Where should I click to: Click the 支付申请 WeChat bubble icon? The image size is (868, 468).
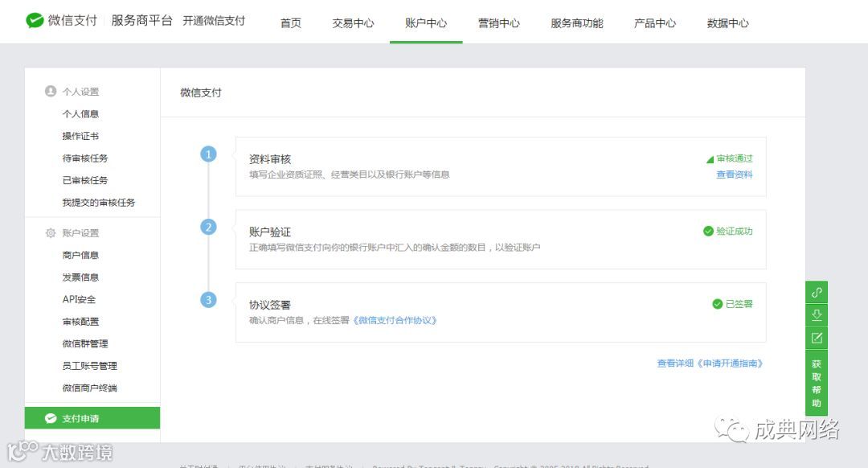51,418
